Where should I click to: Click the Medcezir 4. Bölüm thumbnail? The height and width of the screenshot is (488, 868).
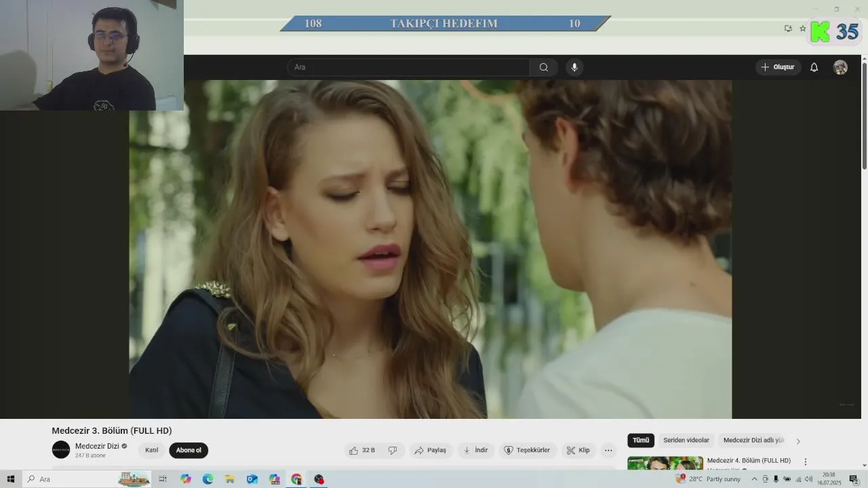pyautogui.click(x=665, y=463)
